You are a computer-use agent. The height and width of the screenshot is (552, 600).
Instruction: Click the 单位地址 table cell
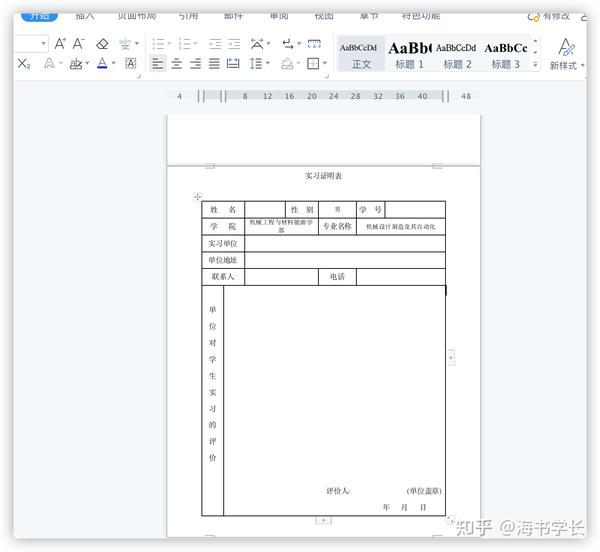(223, 260)
